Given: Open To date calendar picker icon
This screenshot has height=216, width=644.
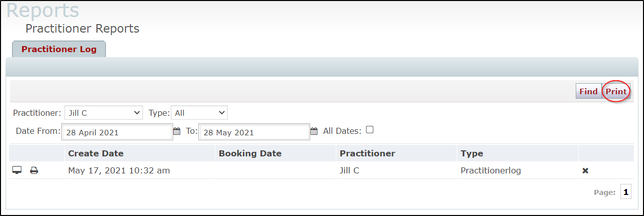Looking at the screenshot, I should pos(314,132).
